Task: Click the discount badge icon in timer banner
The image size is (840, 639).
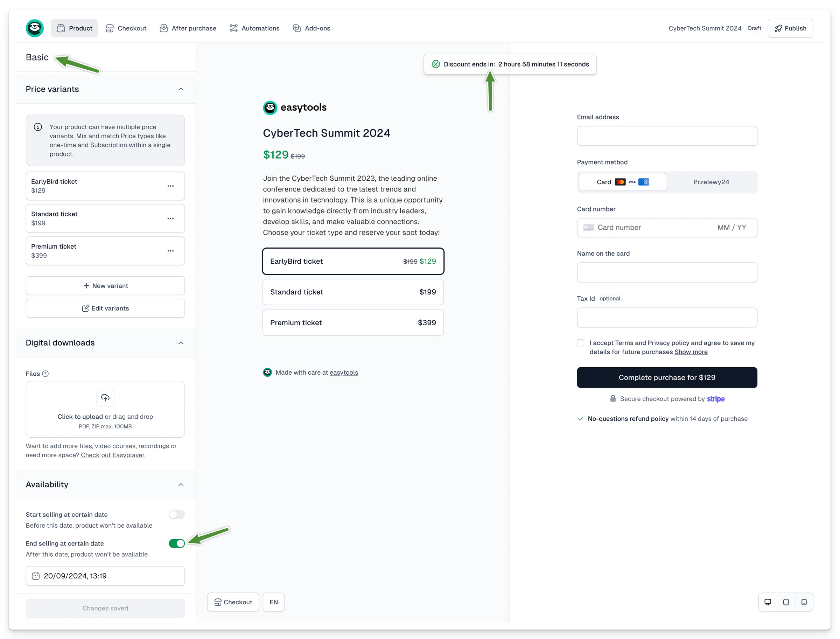Action: [x=436, y=64]
